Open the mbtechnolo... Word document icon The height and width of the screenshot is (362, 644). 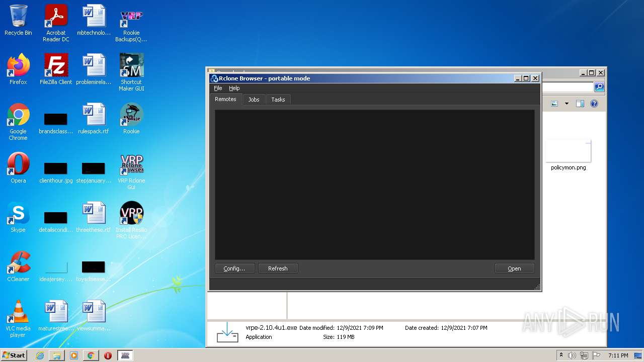94,20
